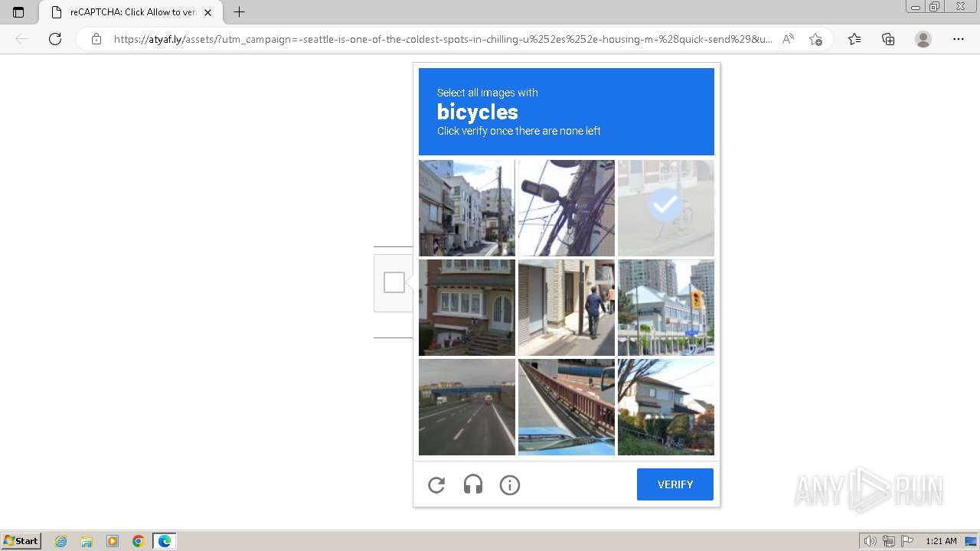Open the volume control in tray
980x551 pixels.
(x=870, y=541)
